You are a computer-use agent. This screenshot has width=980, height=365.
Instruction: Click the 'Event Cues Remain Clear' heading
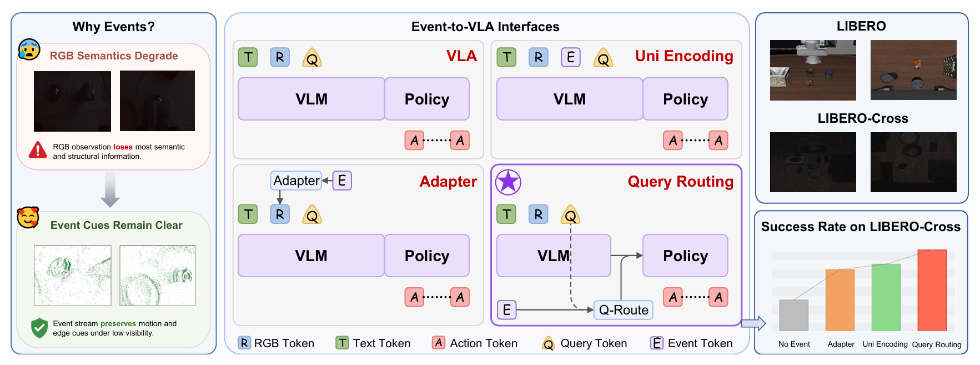[x=116, y=225]
